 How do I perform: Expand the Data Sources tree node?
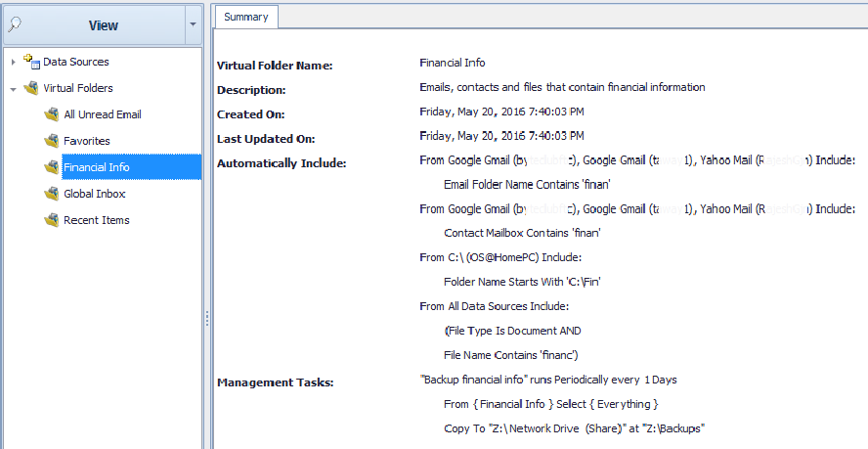click(x=14, y=62)
